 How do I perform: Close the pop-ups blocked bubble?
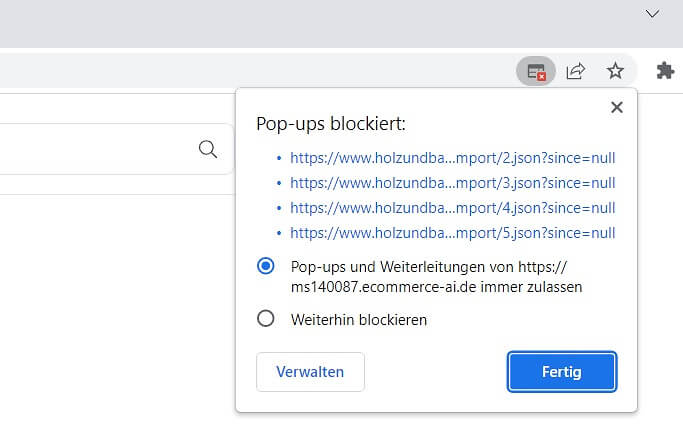(x=616, y=107)
